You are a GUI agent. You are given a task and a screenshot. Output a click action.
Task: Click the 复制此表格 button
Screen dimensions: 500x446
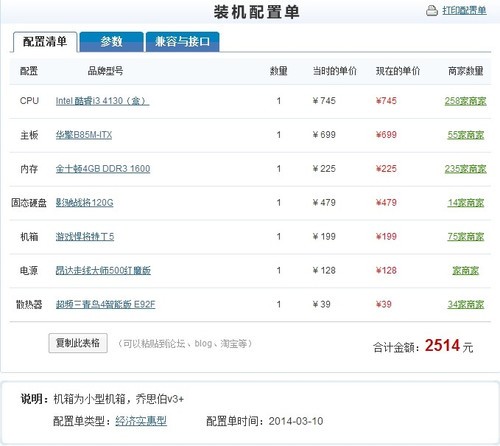coord(78,343)
